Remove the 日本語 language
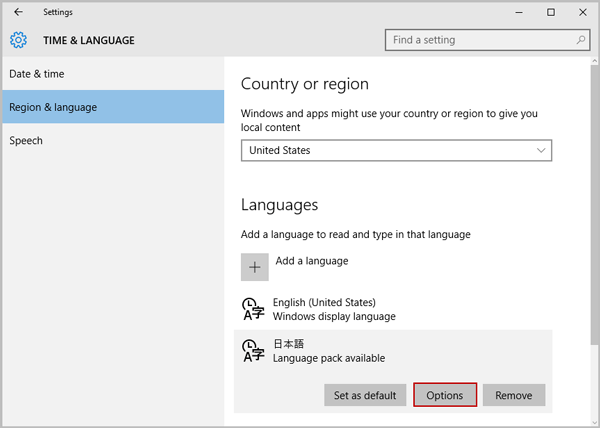The image size is (600, 428). click(x=514, y=395)
